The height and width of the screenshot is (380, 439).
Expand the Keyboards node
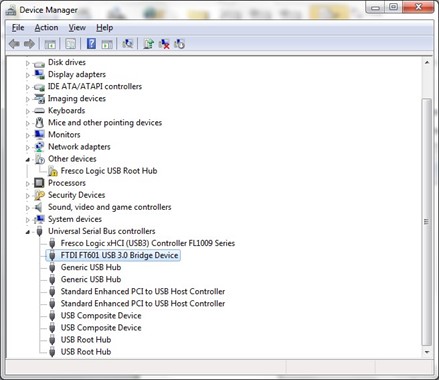tap(28, 111)
